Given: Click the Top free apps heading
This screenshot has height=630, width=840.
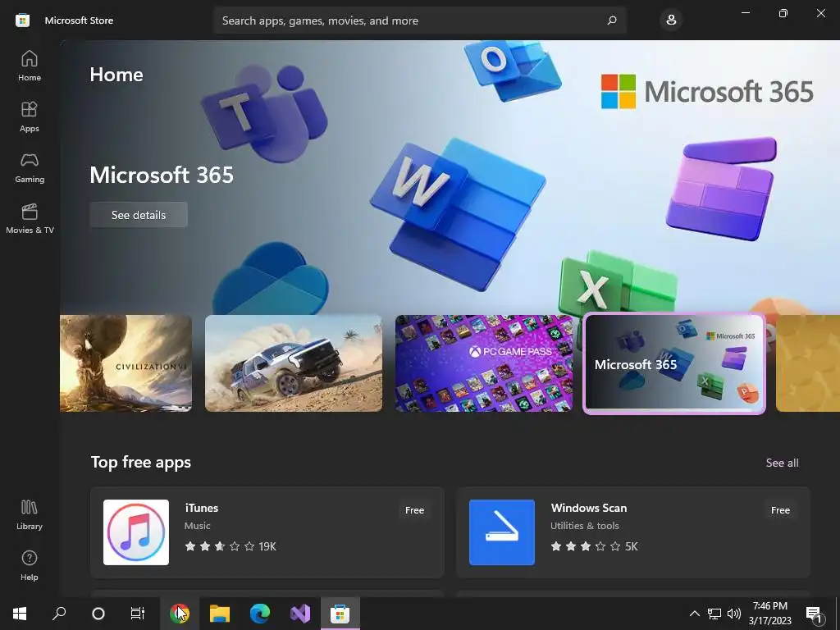Looking at the screenshot, I should (x=141, y=463).
